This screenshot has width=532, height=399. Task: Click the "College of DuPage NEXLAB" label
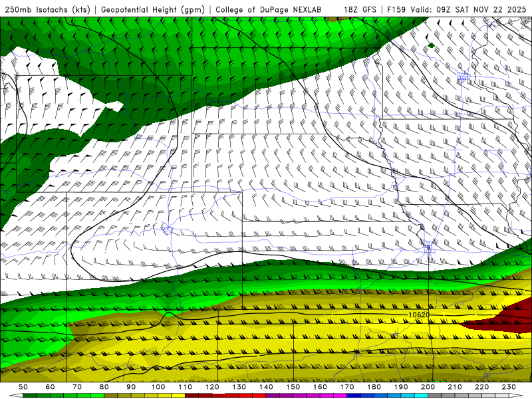click(x=268, y=9)
